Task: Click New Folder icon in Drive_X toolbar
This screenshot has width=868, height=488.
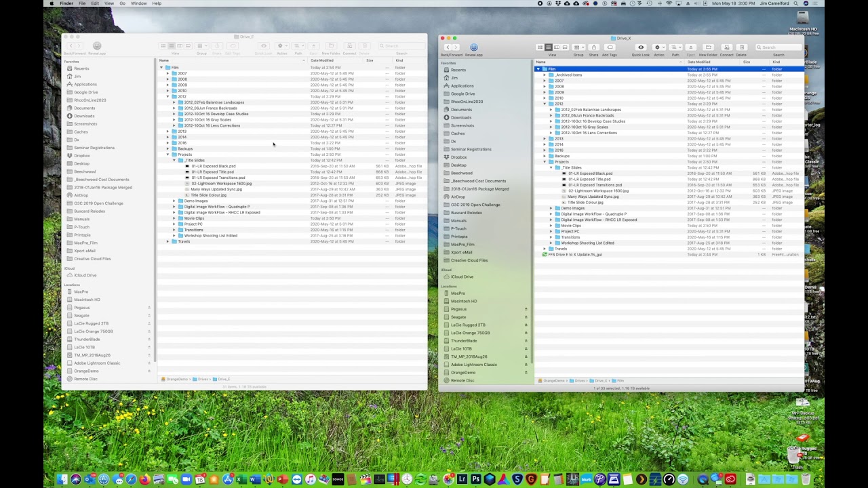Action: coord(708,47)
